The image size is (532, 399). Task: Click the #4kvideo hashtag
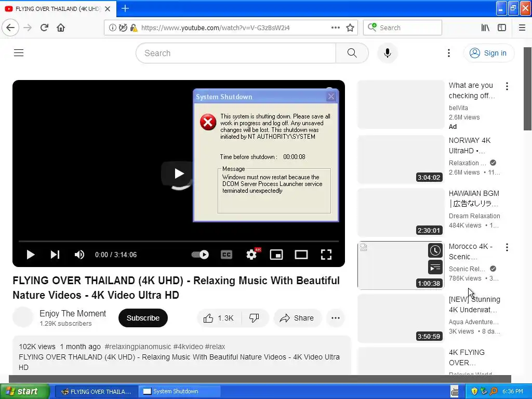pyautogui.click(x=188, y=347)
